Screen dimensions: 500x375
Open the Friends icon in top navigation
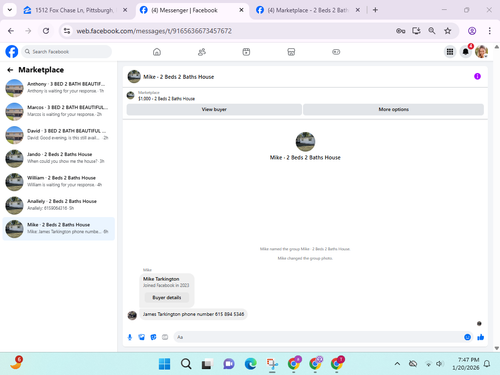click(202, 52)
